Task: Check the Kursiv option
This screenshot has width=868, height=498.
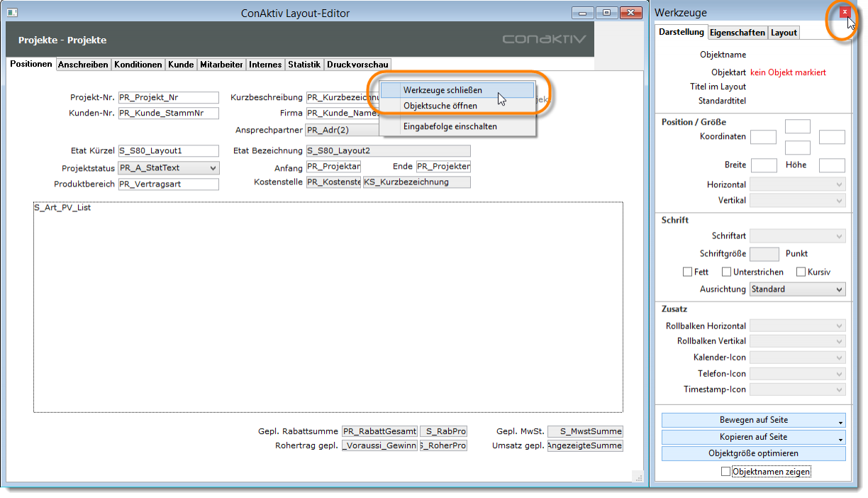Action: pos(801,272)
